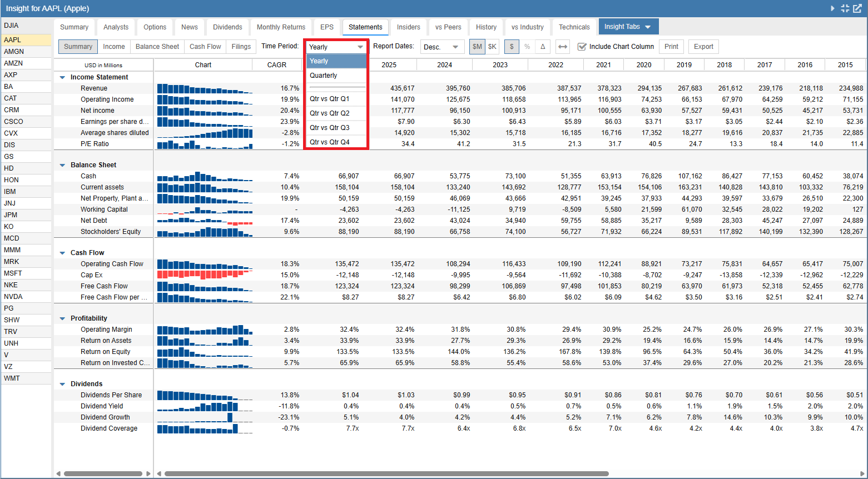Select the Cash Flow sub-view button

(x=205, y=47)
